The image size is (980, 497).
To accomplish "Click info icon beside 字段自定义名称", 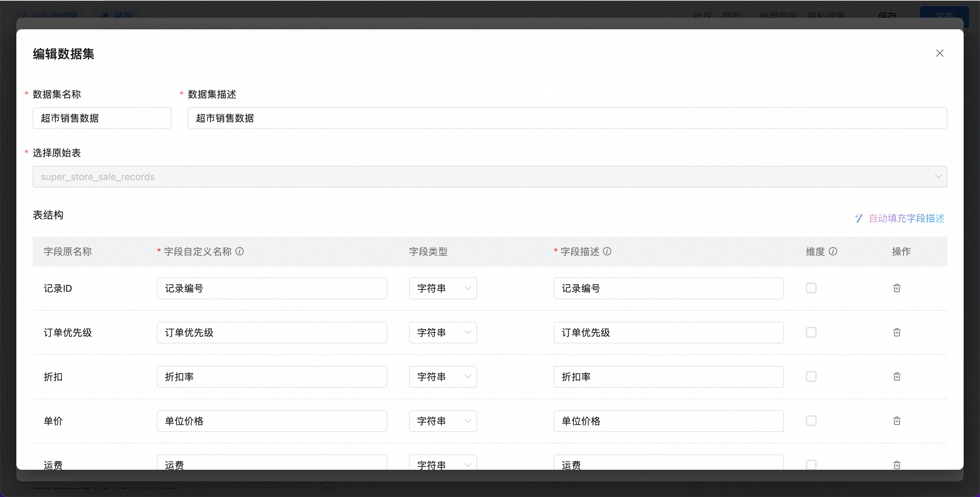I will tap(240, 251).
